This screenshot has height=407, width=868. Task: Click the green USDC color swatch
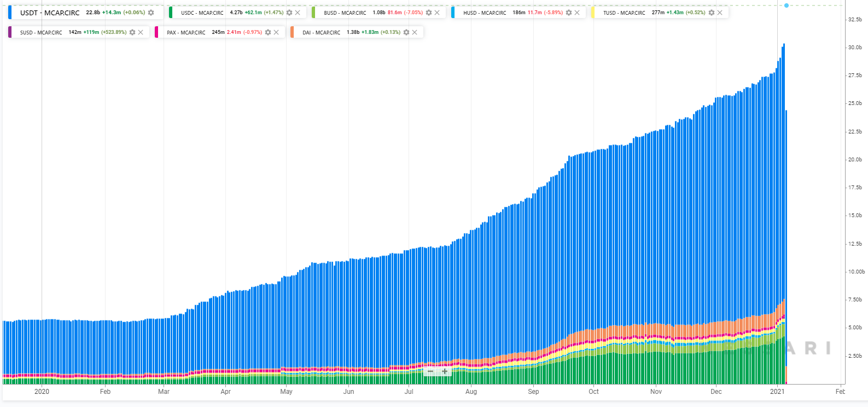click(x=171, y=13)
